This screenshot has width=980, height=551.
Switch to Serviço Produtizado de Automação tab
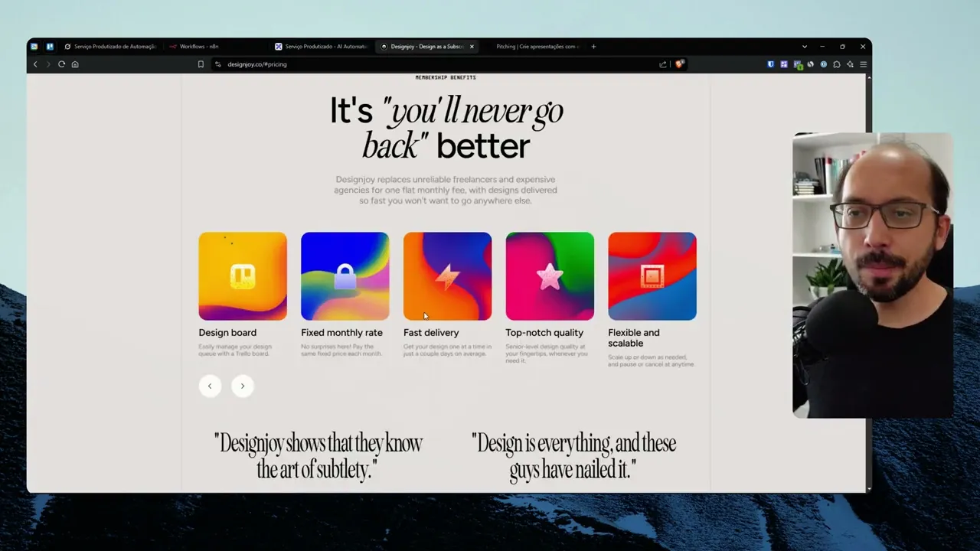pos(111,47)
